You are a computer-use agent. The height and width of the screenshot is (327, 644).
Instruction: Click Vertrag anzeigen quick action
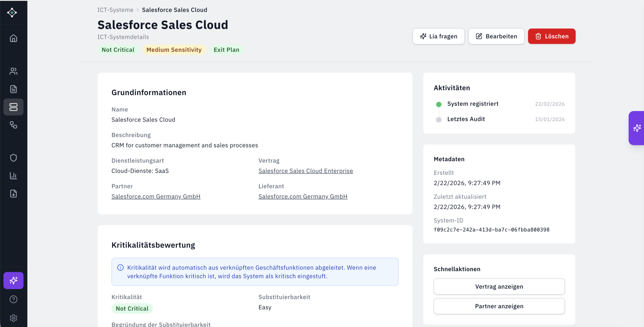499,287
